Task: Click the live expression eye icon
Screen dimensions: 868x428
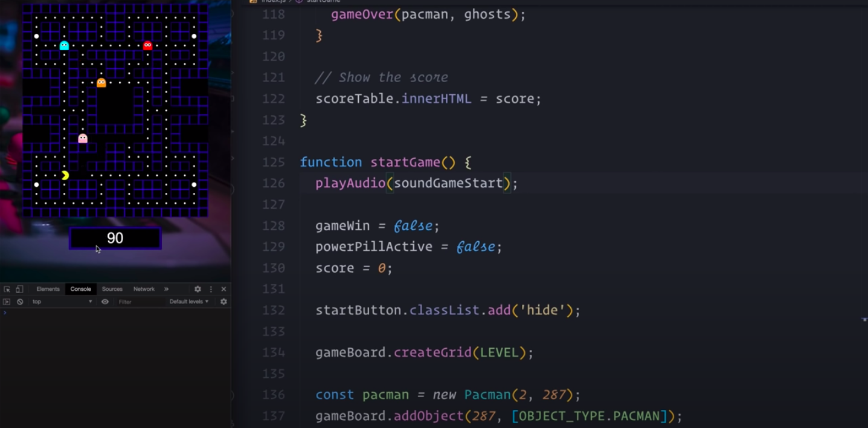Action: [105, 302]
